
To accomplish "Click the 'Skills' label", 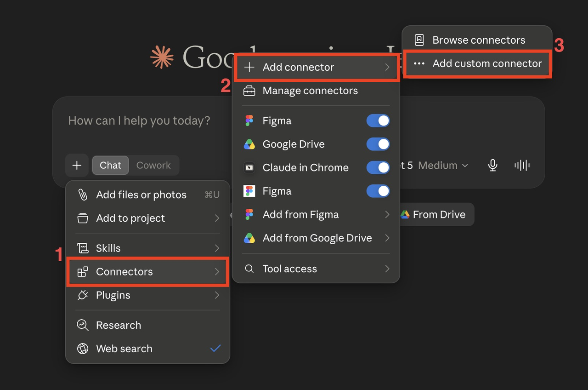I will point(108,248).
